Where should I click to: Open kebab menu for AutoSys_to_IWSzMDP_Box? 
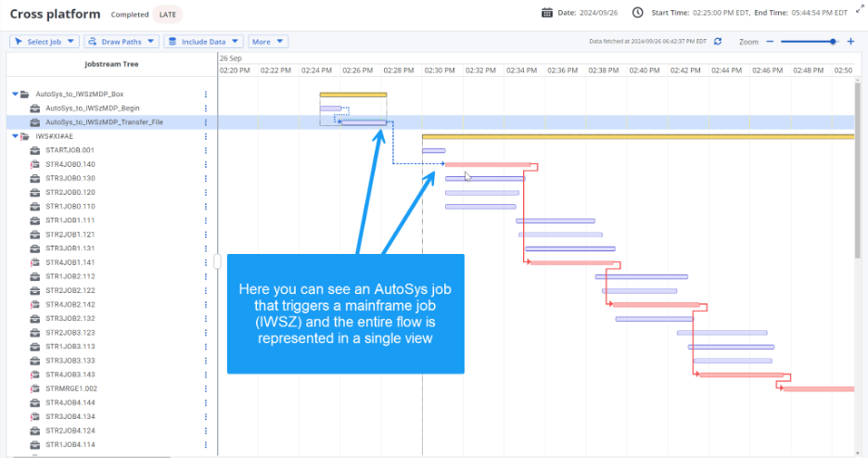205,94
